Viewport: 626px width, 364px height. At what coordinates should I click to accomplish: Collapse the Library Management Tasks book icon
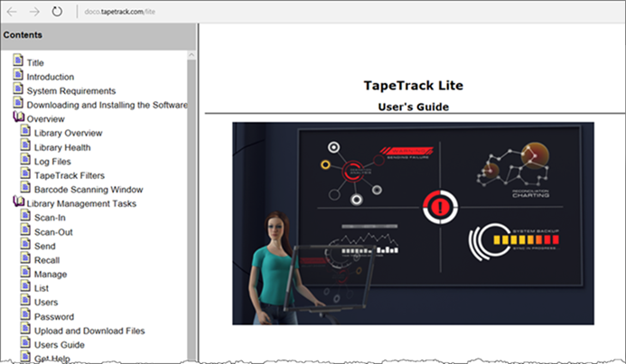[19, 201]
